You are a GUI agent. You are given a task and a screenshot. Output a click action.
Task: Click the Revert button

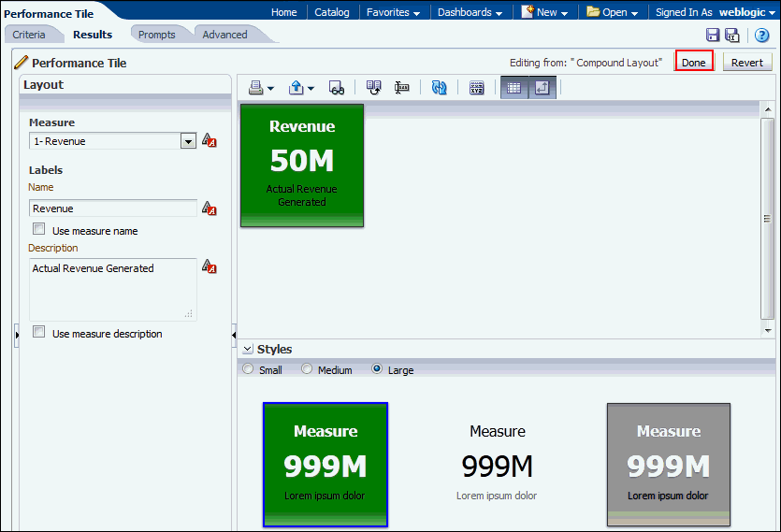[746, 63]
